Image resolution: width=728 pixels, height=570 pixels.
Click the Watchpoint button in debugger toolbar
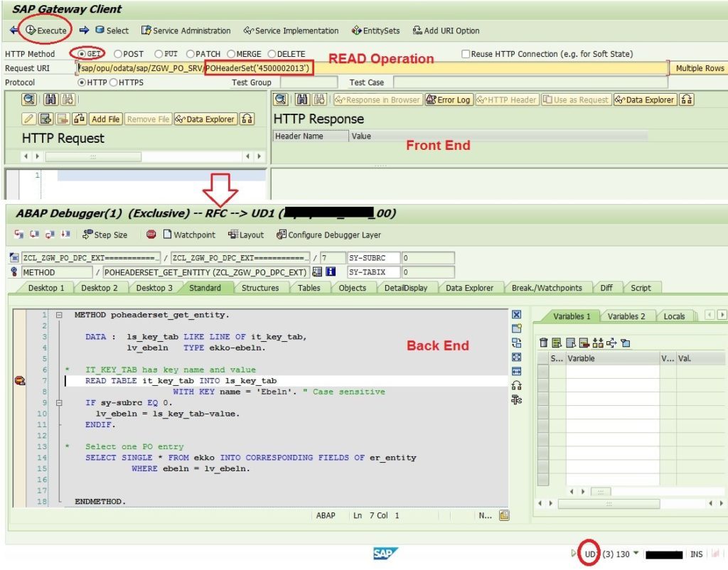[x=189, y=235]
